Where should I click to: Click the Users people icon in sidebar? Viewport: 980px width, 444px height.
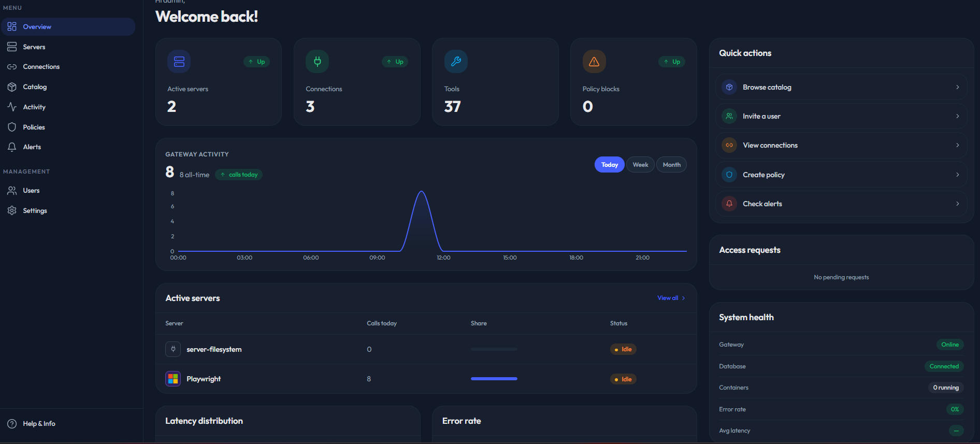(12, 191)
